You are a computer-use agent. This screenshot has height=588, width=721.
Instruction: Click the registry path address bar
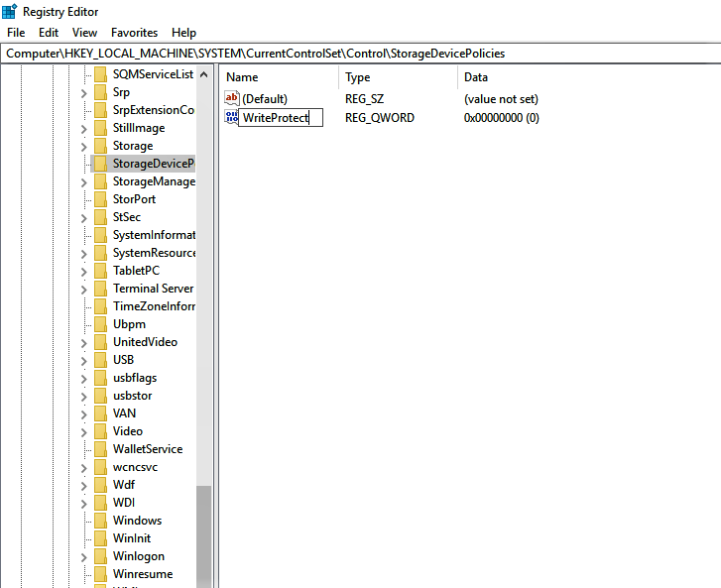tap(361, 54)
